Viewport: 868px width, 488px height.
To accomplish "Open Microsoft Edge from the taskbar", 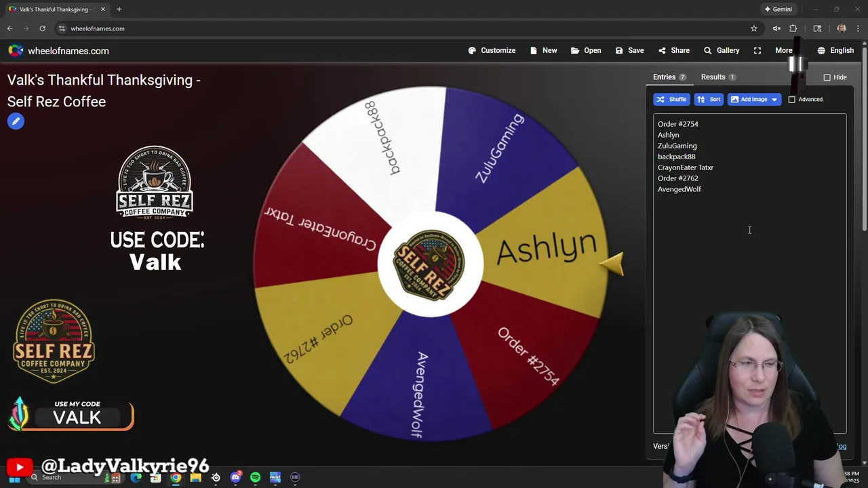I will 136,478.
